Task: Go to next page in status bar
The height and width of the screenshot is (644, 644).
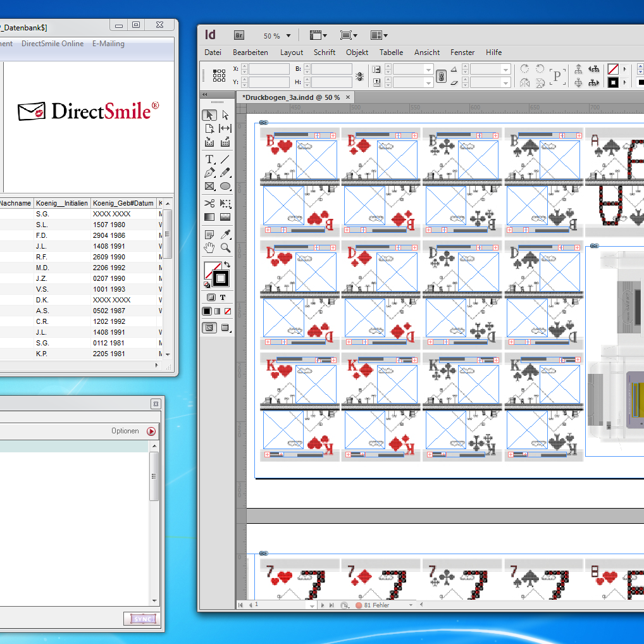Action: click(323, 605)
